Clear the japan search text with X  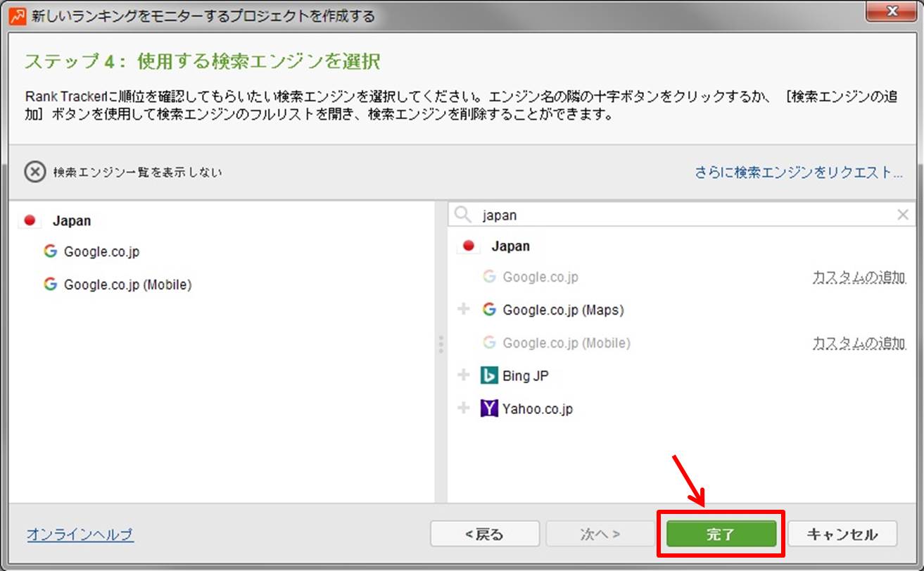click(x=903, y=215)
